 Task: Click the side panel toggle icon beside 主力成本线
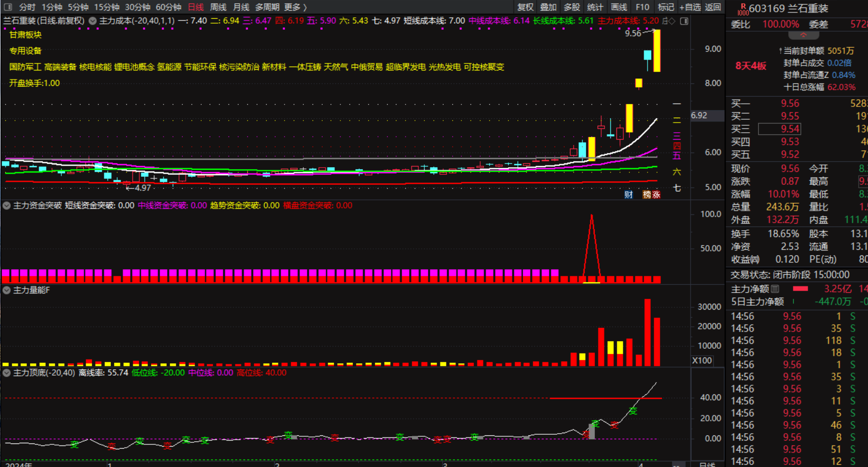click(684, 21)
